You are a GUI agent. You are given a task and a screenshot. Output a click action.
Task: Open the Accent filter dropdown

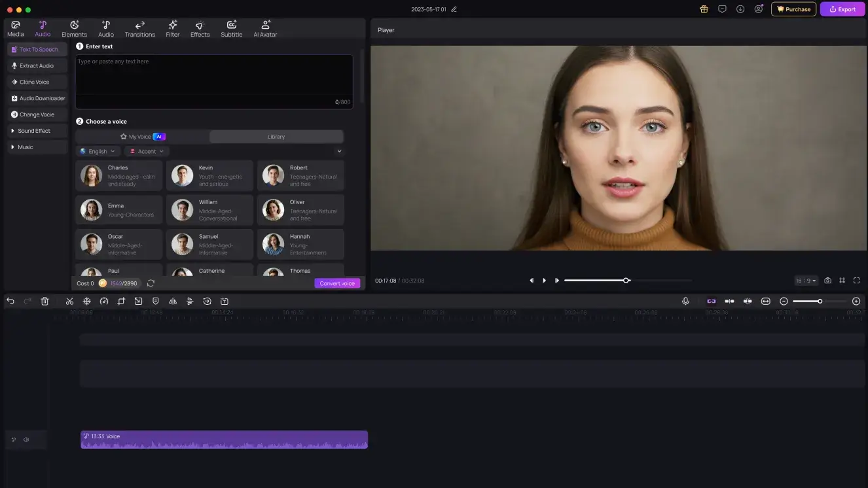tap(146, 151)
